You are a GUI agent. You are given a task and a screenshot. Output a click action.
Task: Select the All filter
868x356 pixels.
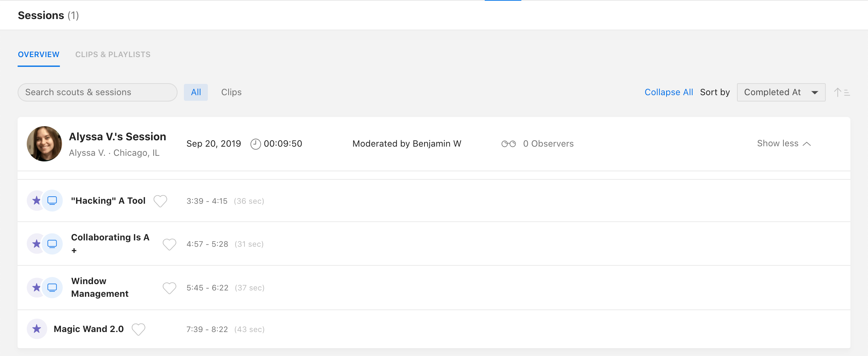click(x=196, y=92)
